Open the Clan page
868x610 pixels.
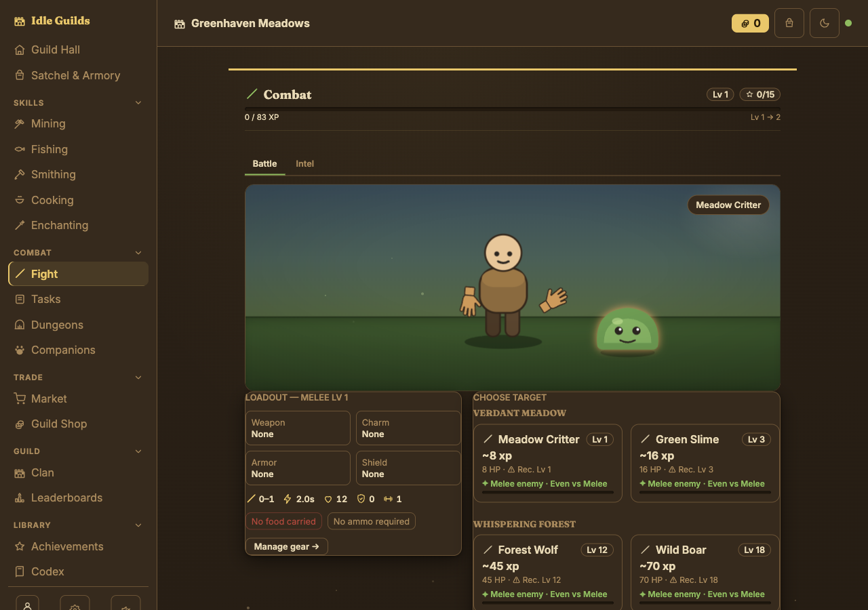[78, 472]
